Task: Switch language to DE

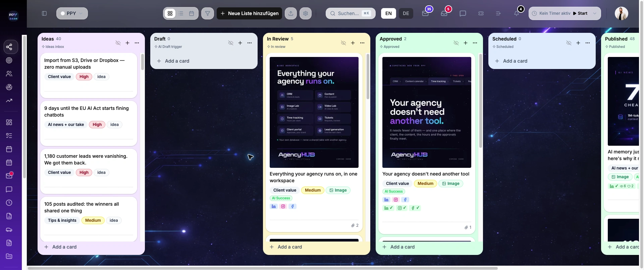Action: tap(406, 13)
